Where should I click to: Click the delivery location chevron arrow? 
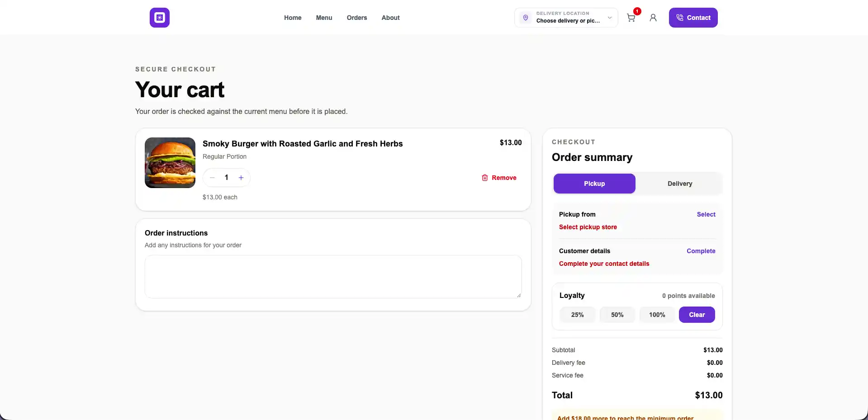pyautogui.click(x=610, y=18)
